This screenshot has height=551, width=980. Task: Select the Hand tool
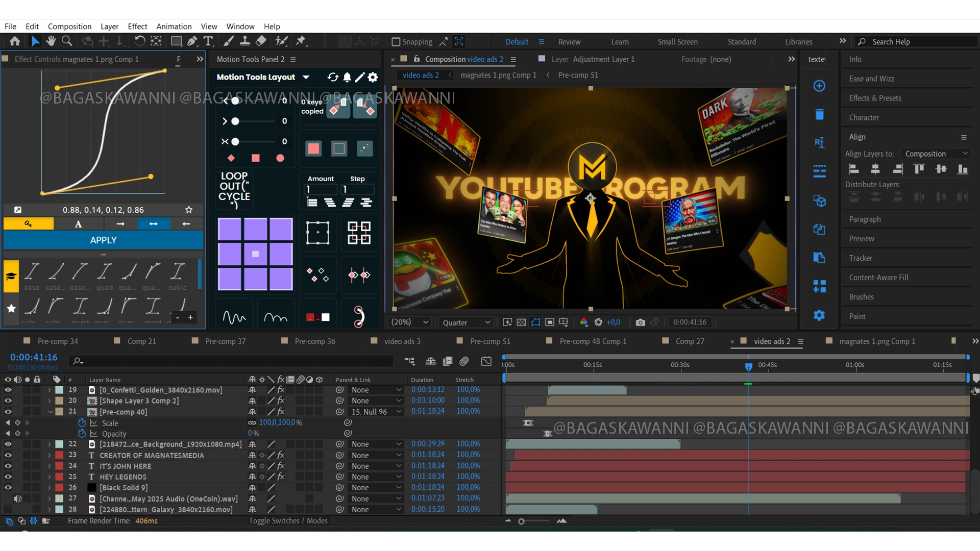click(x=51, y=41)
